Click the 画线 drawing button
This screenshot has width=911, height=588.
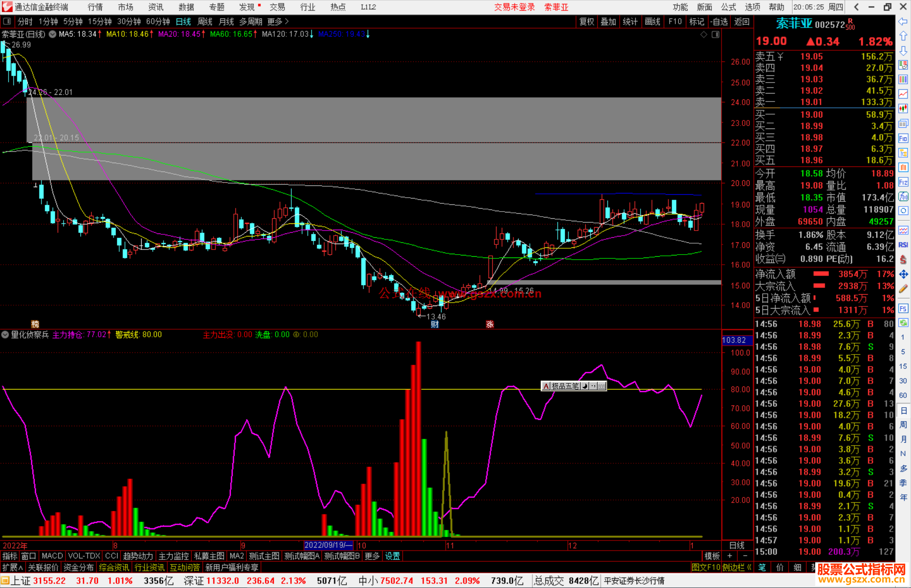[x=652, y=21]
